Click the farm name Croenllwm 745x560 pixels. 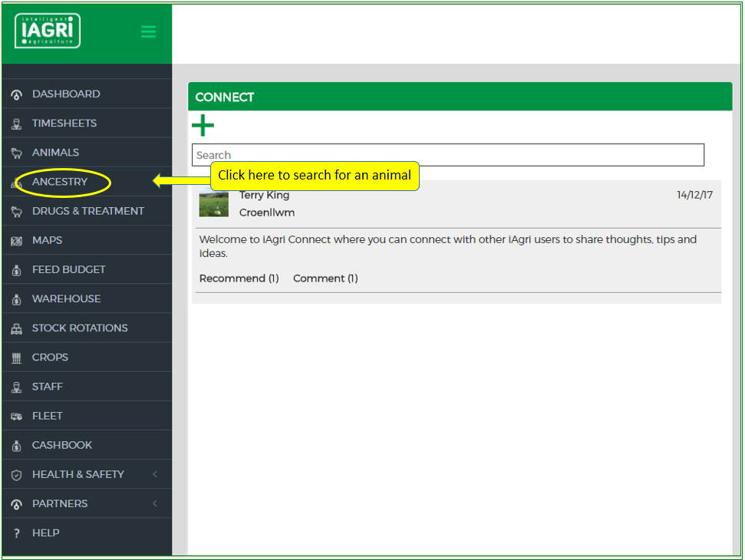pyautogui.click(x=267, y=212)
